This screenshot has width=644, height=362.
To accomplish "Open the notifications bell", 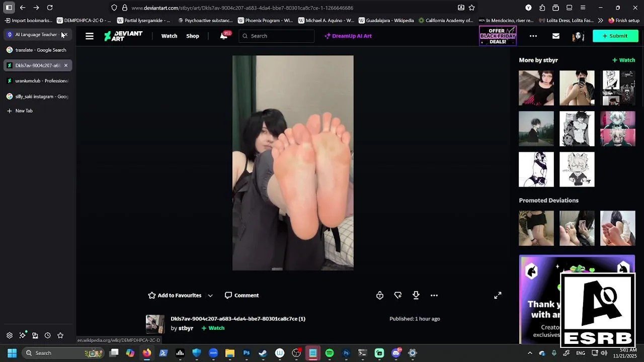I will tap(224, 36).
